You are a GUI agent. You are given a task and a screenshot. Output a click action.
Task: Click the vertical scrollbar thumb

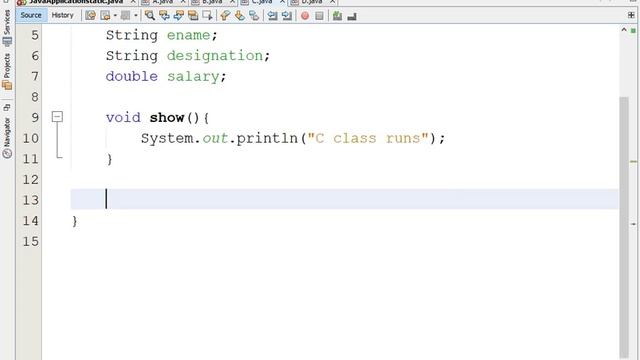click(x=624, y=227)
